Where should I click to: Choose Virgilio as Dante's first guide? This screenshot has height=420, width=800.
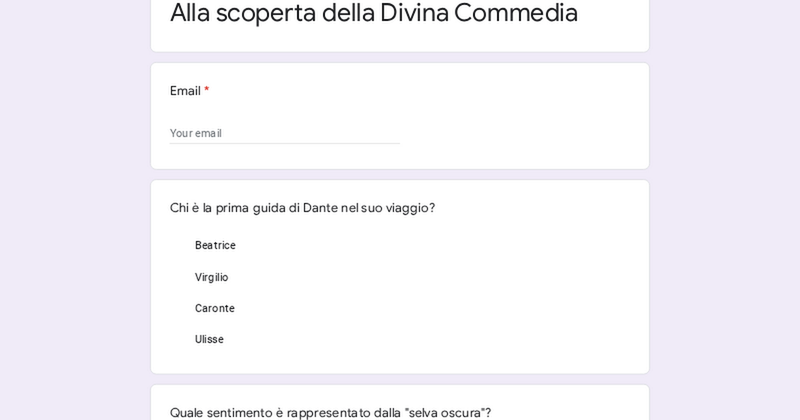(x=211, y=278)
